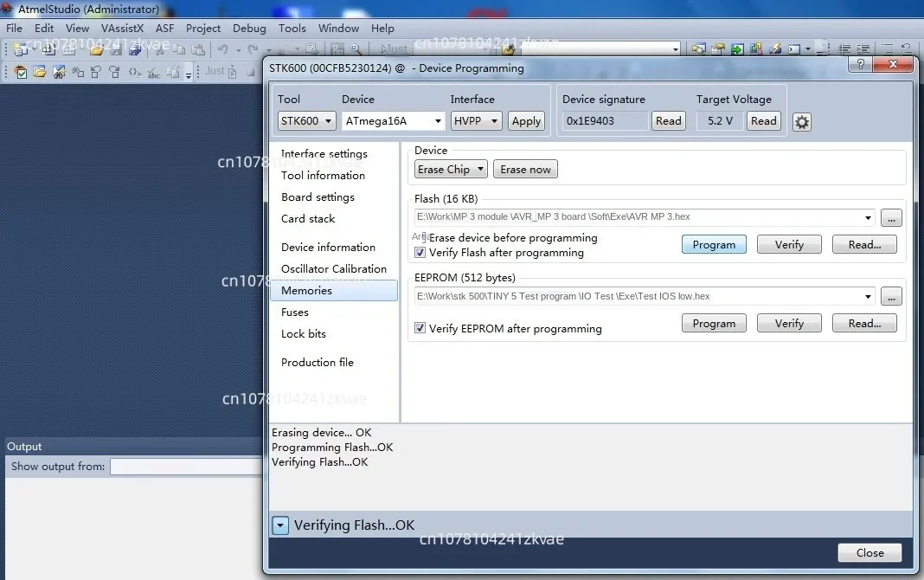
Task: Click the Flash Read... button
Action: 864,245
